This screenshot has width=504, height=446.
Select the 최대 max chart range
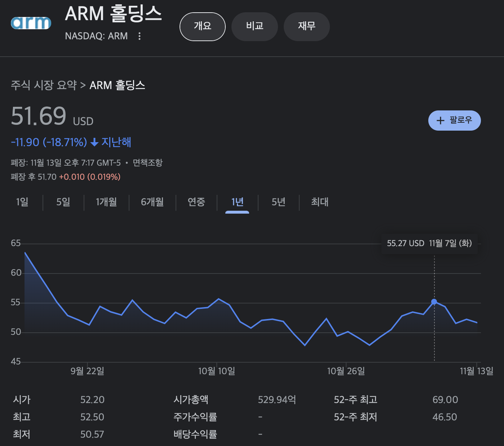[320, 202]
